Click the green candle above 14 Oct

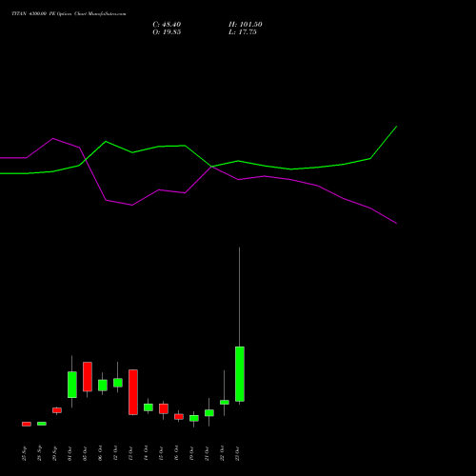click(149, 407)
